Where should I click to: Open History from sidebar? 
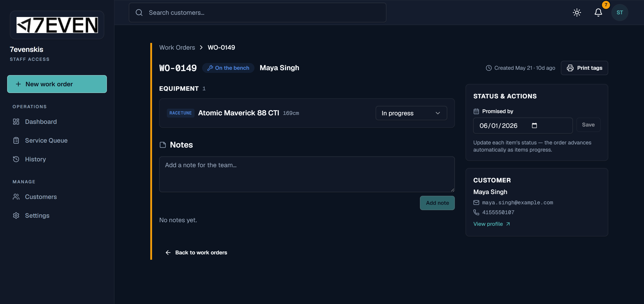pos(57,159)
